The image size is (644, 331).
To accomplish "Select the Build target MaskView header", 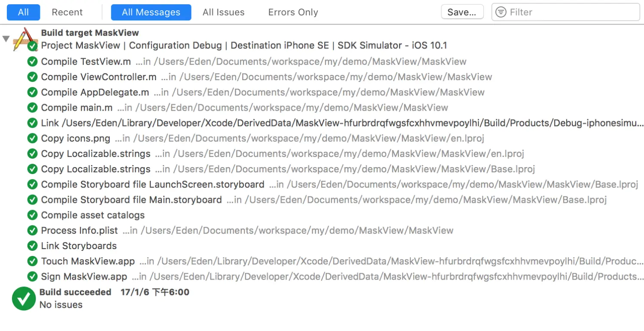I will pyautogui.click(x=90, y=33).
